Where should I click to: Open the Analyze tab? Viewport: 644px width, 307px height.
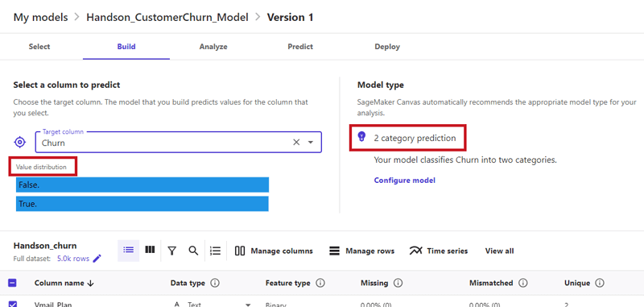point(213,47)
